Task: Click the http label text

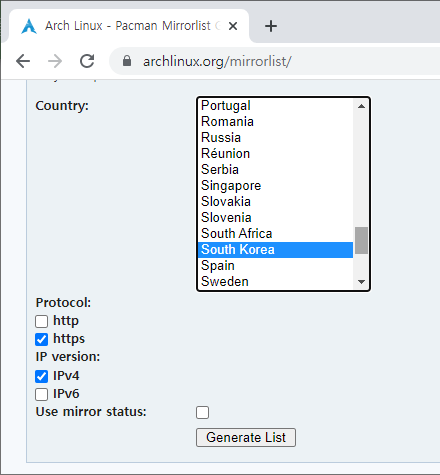Action: (66, 321)
